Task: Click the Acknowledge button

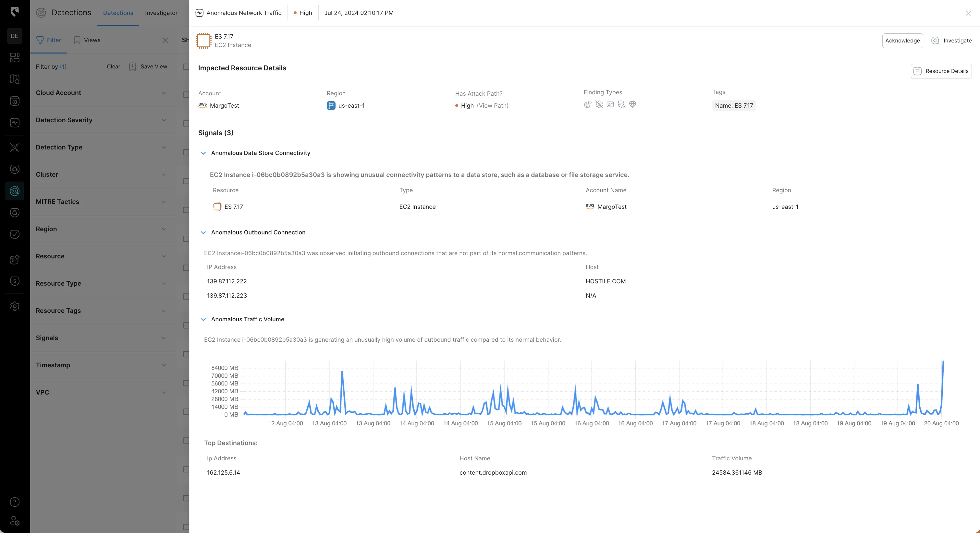Action: point(902,41)
